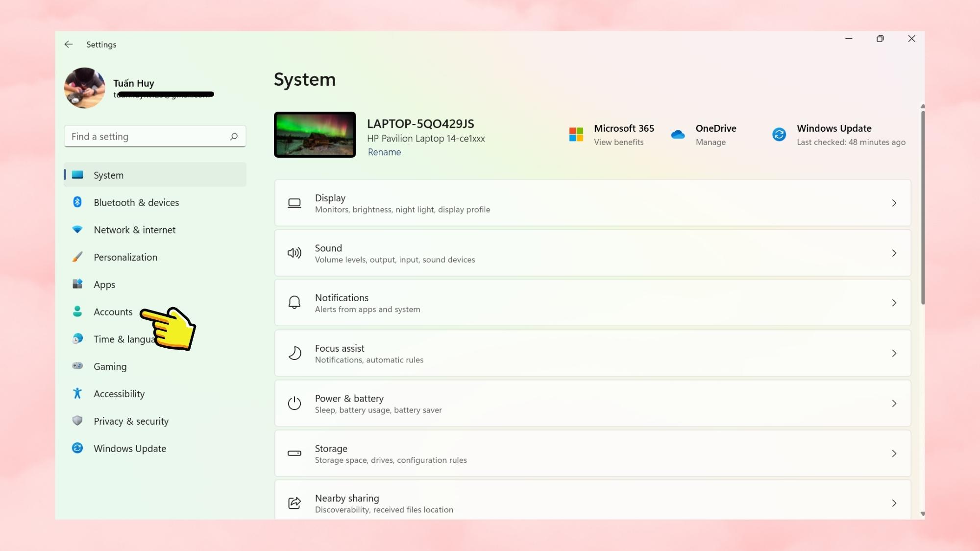Image resolution: width=980 pixels, height=551 pixels.
Task: Click the Focus assist moon icon
Action: pos(294,353)
